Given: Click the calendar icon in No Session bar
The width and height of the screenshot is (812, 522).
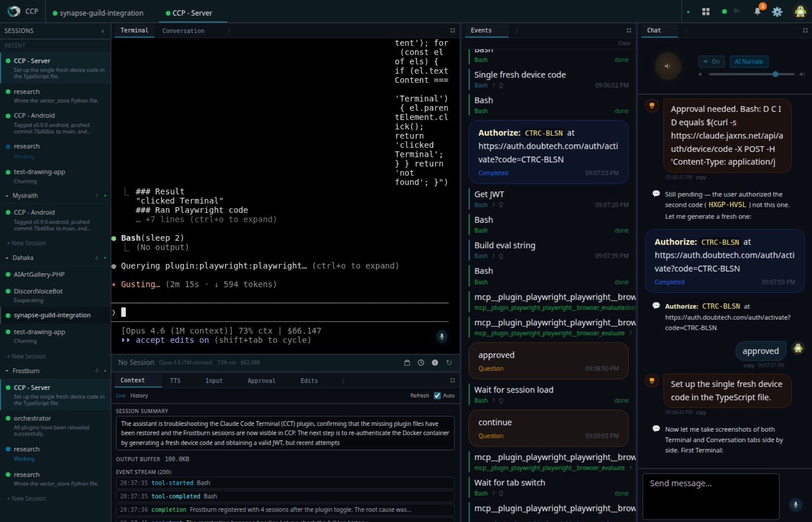Looking at the screenshot, I should click(x=407, y=363).
